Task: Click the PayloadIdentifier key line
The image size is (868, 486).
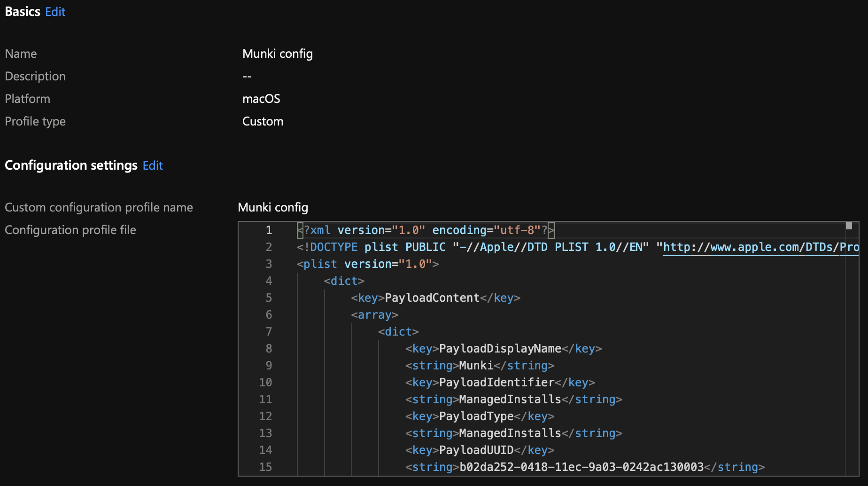Action: (x=496, y=383)
